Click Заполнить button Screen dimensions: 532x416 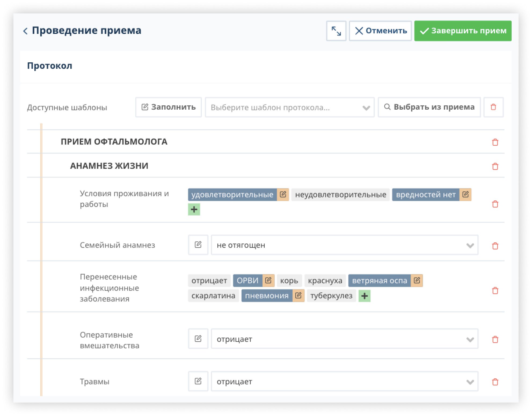point(169,107)
